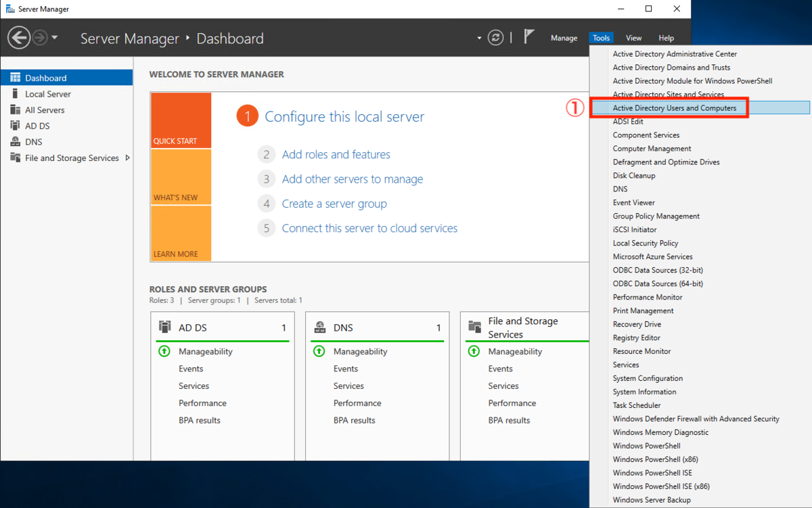
Task: Expand File and Storage Services arrow
Action: pyautogui.click(x=128, y=158)
